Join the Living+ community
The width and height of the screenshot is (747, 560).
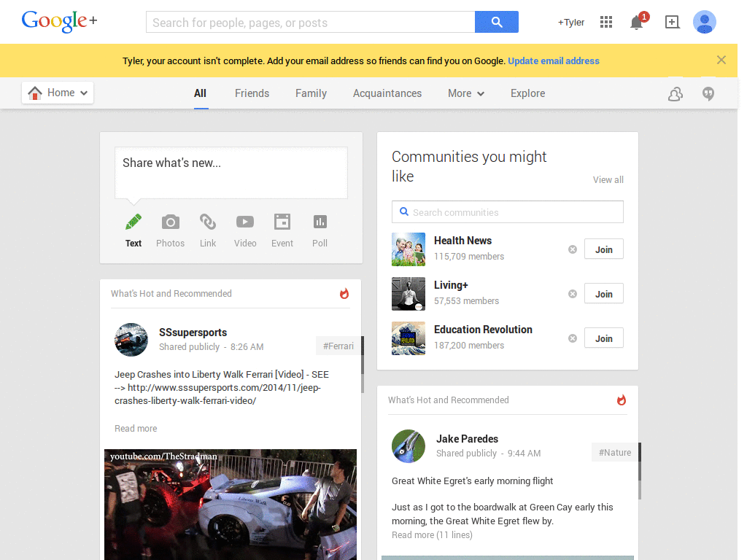pos(603,293)
